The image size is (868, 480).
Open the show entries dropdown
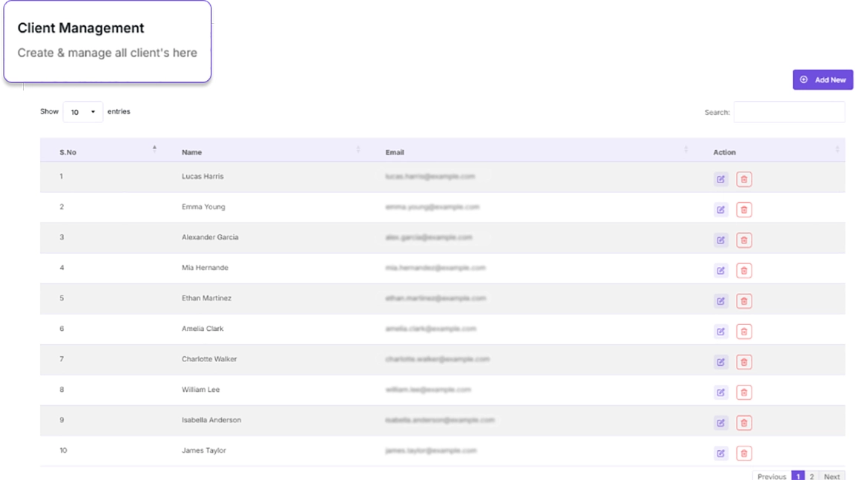point(82,112)
